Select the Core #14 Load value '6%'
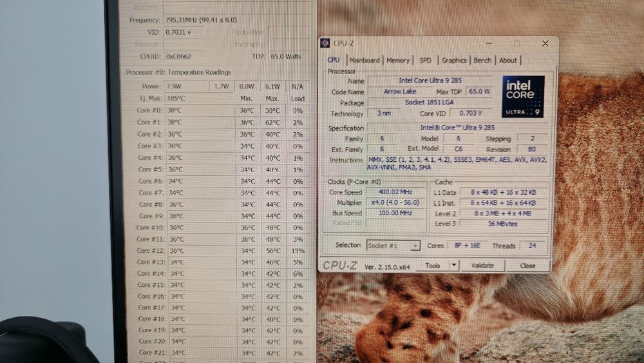Viewport: 644px width, 363px height. [298, 273]
